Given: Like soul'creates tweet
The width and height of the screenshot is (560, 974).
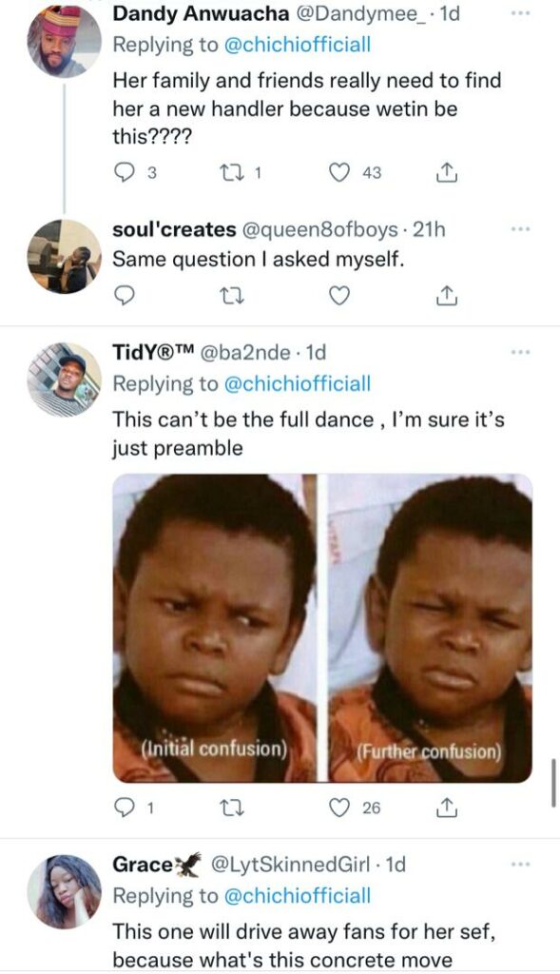Looking at the screenshot, I should pyautogui.click(x=339, y=297).
